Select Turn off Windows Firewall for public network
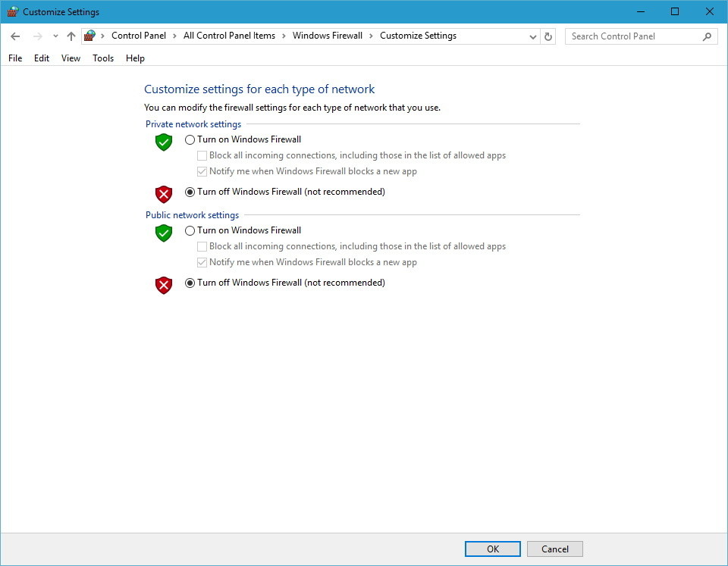This screenshot has width=728, height=566. [190, 283]
